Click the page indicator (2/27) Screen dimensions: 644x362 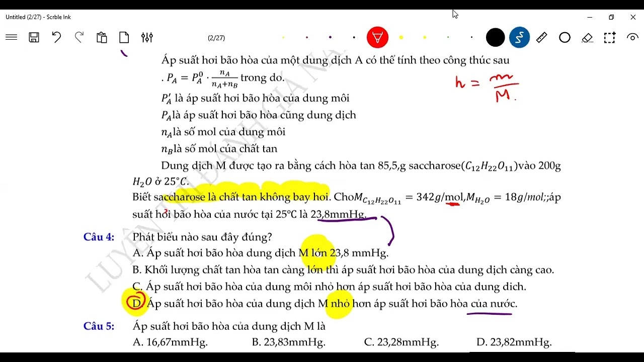click(x=216, y=38)
